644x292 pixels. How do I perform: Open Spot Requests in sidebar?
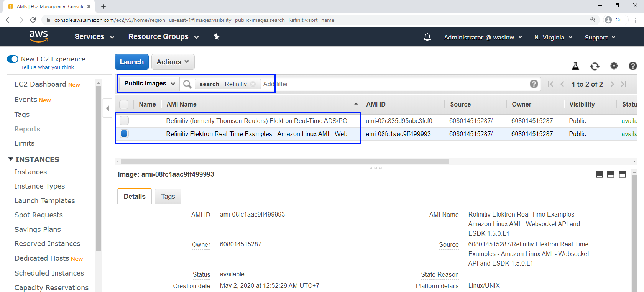tap(39, 215)
